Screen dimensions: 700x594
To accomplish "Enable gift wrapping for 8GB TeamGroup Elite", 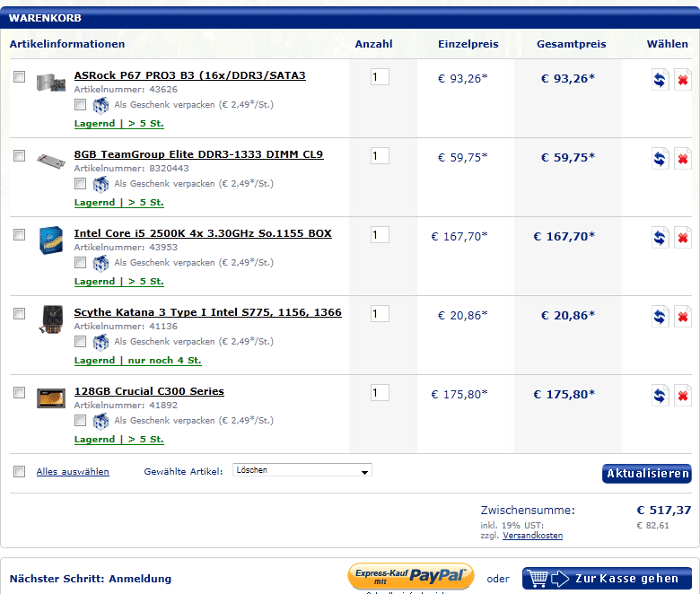I will click(x=81, y=183).
